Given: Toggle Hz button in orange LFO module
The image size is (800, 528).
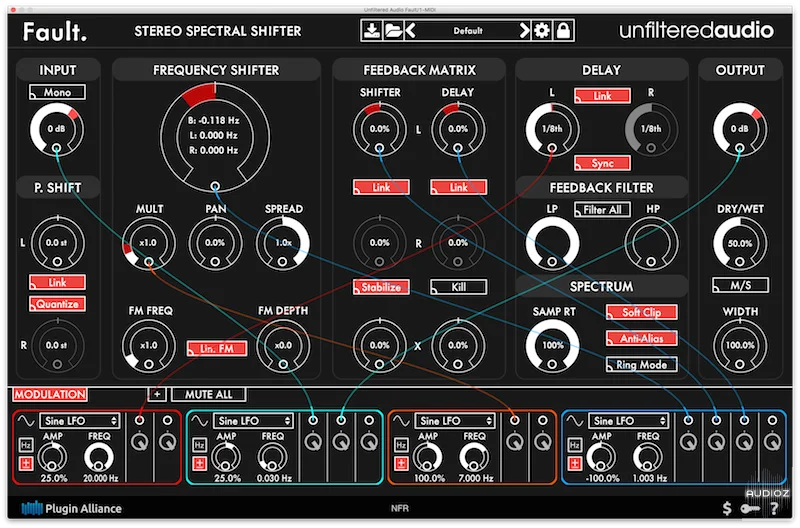Looking at the screenshot, I should point(402,445).
